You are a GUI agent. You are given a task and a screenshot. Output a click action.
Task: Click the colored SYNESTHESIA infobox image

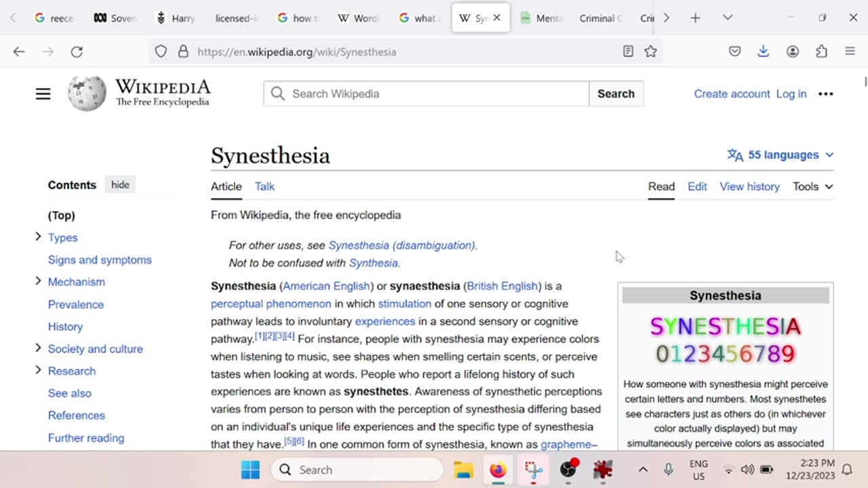click(726, 340)
